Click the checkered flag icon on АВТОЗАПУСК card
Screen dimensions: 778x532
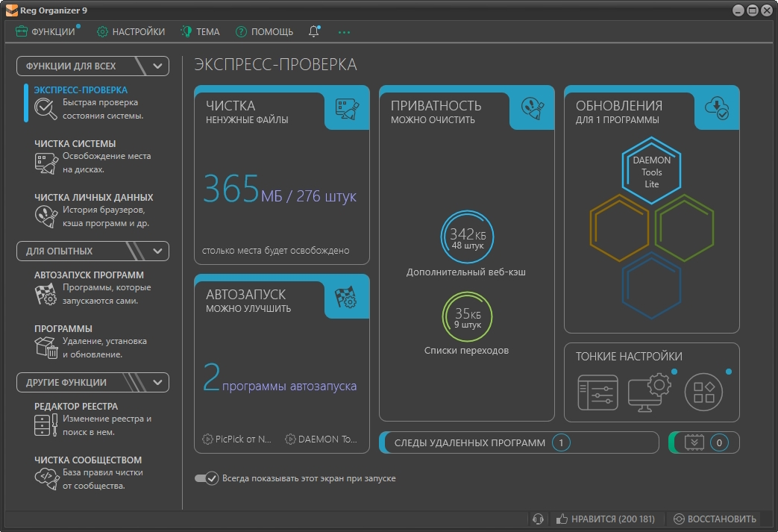coord(347,297)
